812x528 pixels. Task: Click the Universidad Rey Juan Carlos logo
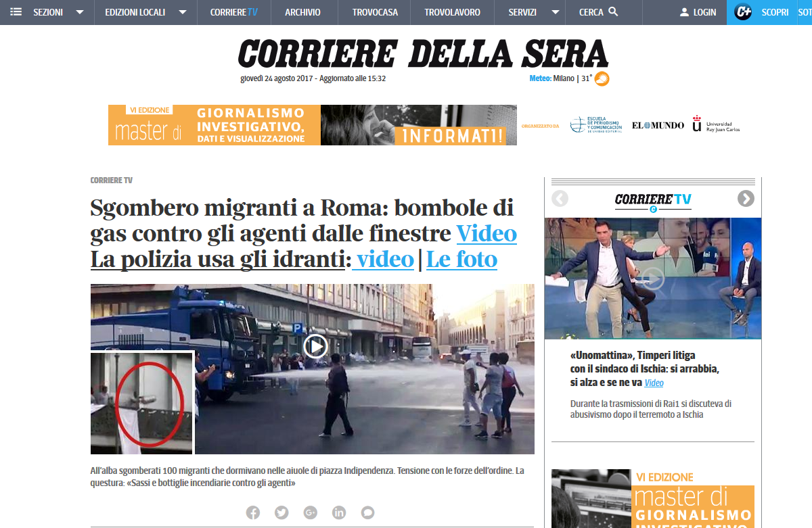716,125
